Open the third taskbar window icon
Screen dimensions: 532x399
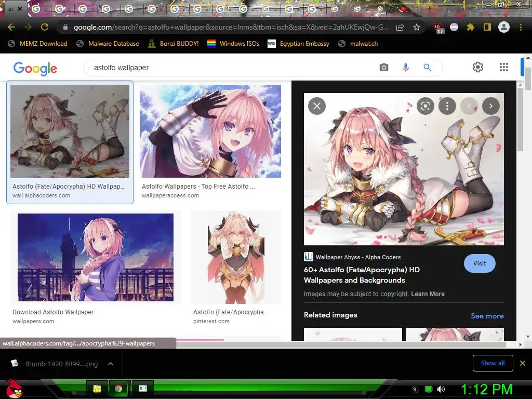click(x=143, y=389)
